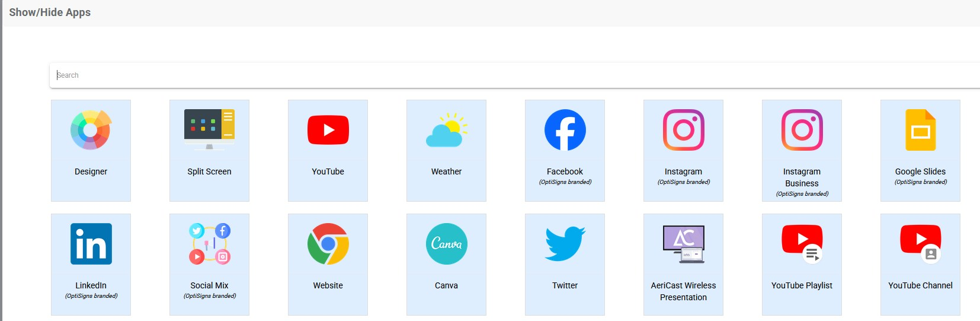Select the Google Slides app icon
Image resolution: width=980 pixels, height=321 pixels.
click(920, 130)
